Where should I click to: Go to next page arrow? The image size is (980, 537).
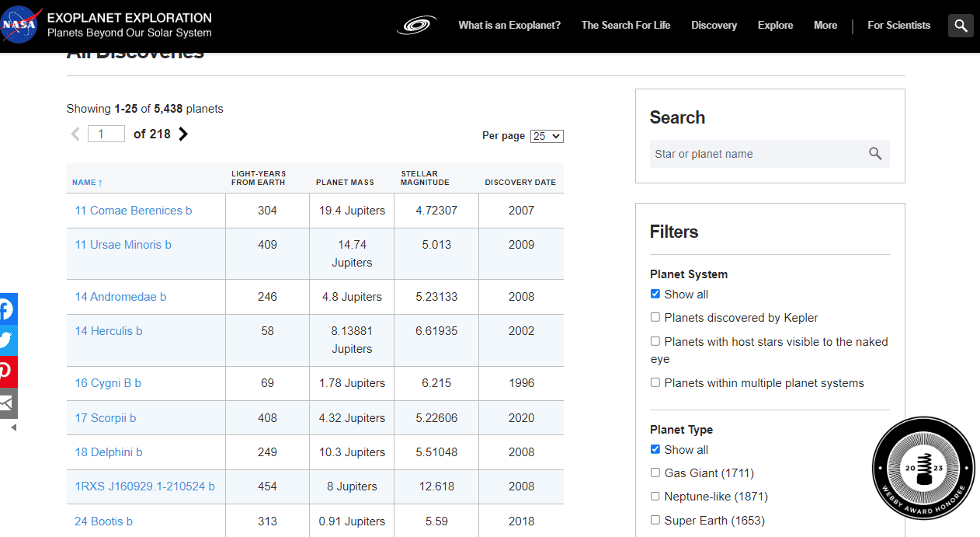point(183,134)
